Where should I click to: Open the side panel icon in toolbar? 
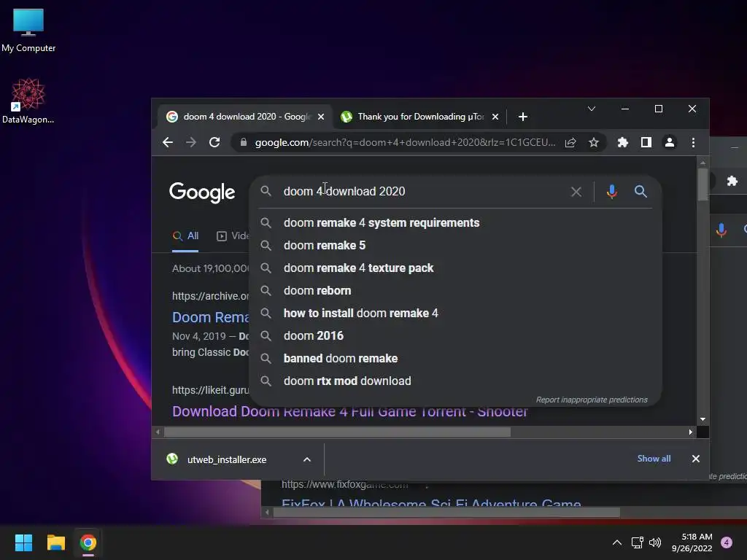point(646,142)
